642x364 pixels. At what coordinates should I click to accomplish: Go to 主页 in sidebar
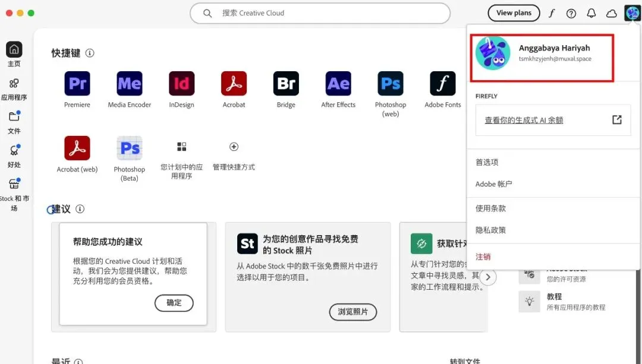(14, 55)
